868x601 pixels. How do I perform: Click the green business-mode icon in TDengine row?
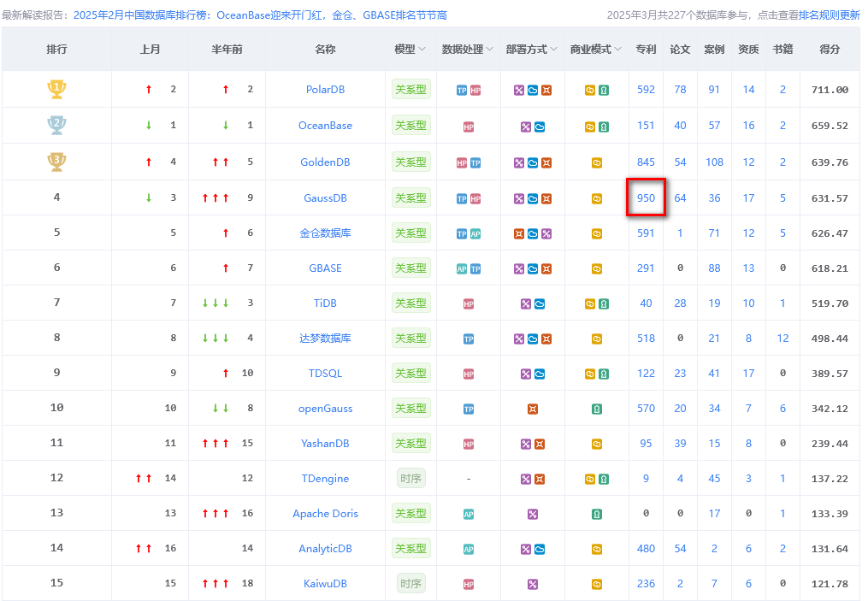tap(604, 480)
